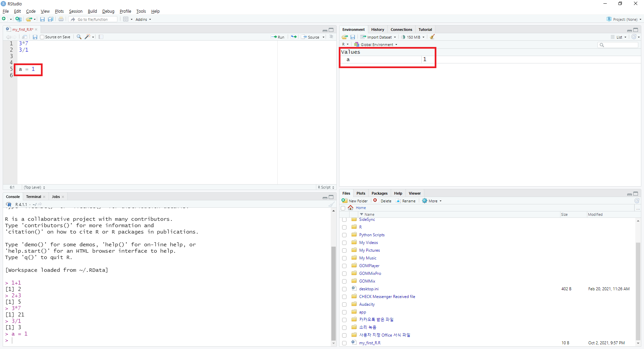Open the 150 MiB memory usage dropdown
This screenshot has width=644, height=349.
[x=413, y=37]
